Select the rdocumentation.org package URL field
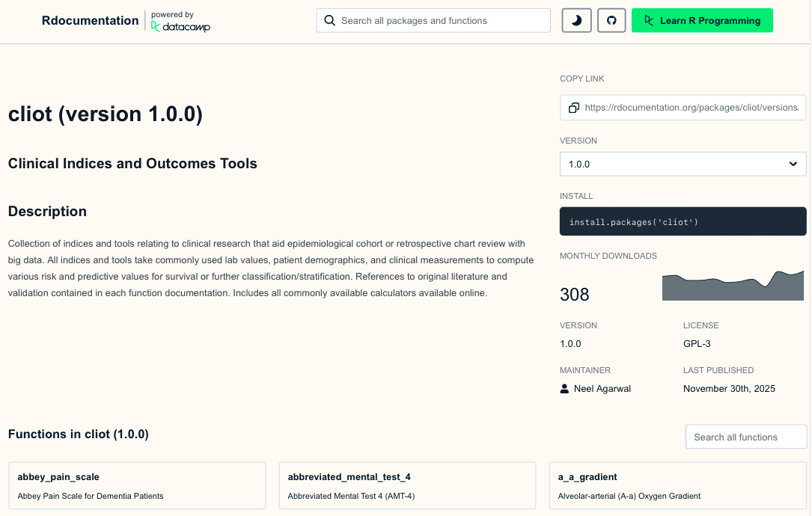This screenshot has height=516, width=812. pyautogui.click(x=692, y=108)
